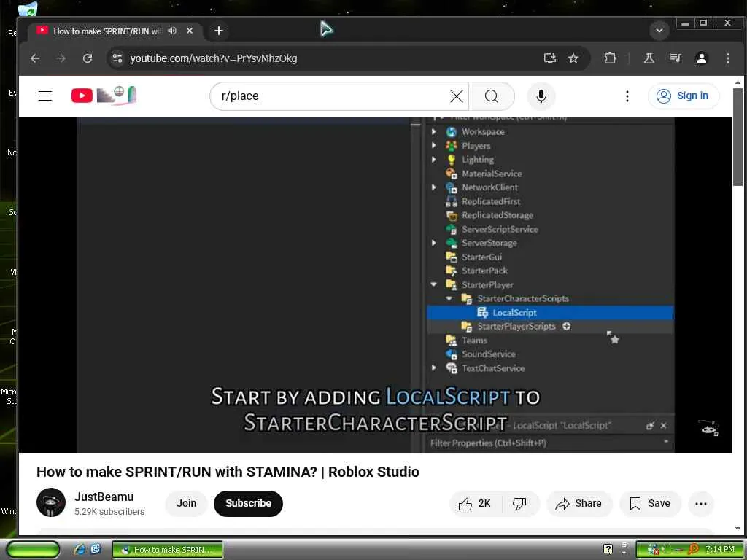Screen dimensions: 747x560
Task: Select ServerScriptService in the Explorer
Action: pyautogui.click(x=500, y=229)
